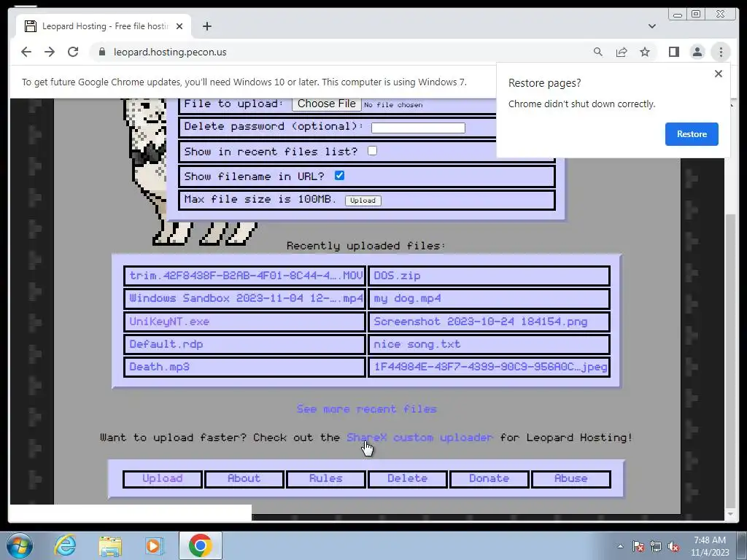Open the See more recent files link
Image resolution: width=747 pixels, height=560 pixels.
tap(366, 409)
